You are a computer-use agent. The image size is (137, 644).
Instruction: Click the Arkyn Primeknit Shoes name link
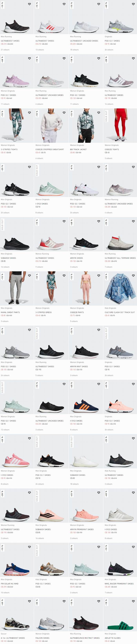(x=82, y=529)
